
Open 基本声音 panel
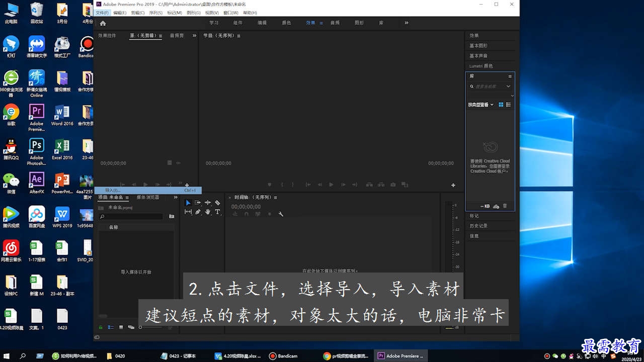point(478,56)
